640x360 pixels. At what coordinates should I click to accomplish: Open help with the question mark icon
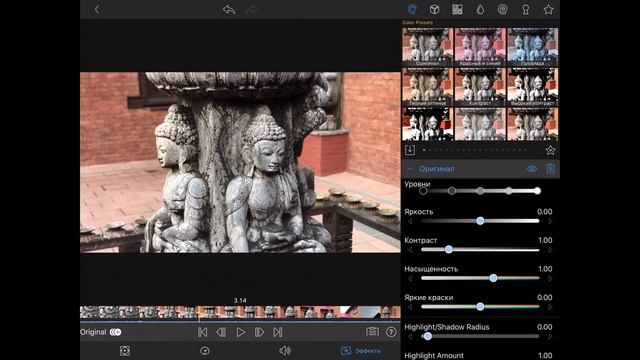pyautogui.click(x=391, y=332)
